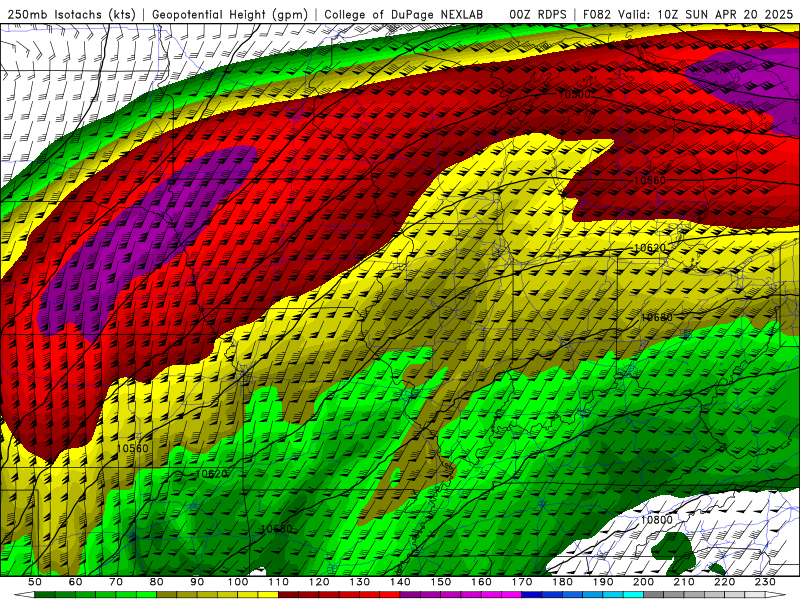Click the "College of DuPage NEXLAB" header text

404,14
